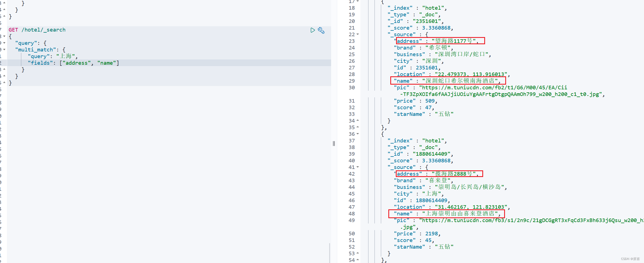Image resolution: width=644 pixels, height=263 pixels.
Task: Place cursor on GET /hotel/_search line
Action: [37, 30]
